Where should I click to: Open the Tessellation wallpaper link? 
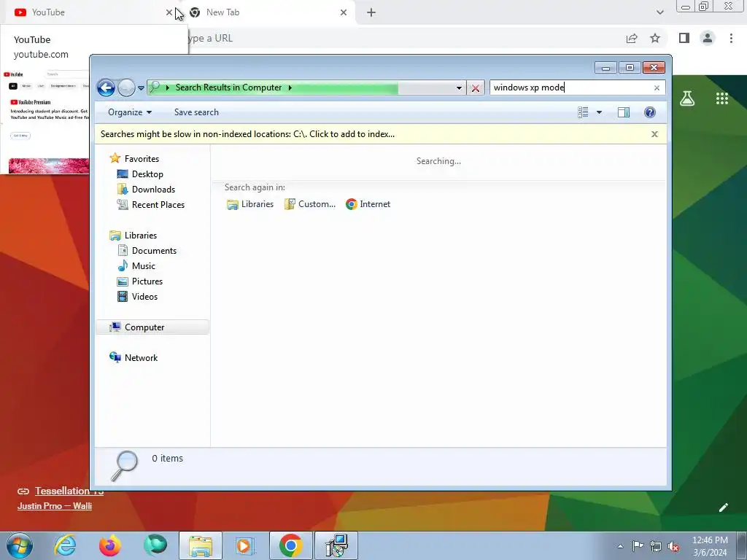click(69, 491)
